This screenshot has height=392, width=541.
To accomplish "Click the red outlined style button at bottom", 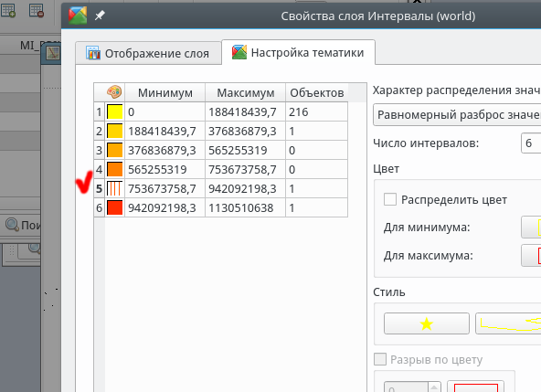I will pyautogui.click(x=476, y=387).
